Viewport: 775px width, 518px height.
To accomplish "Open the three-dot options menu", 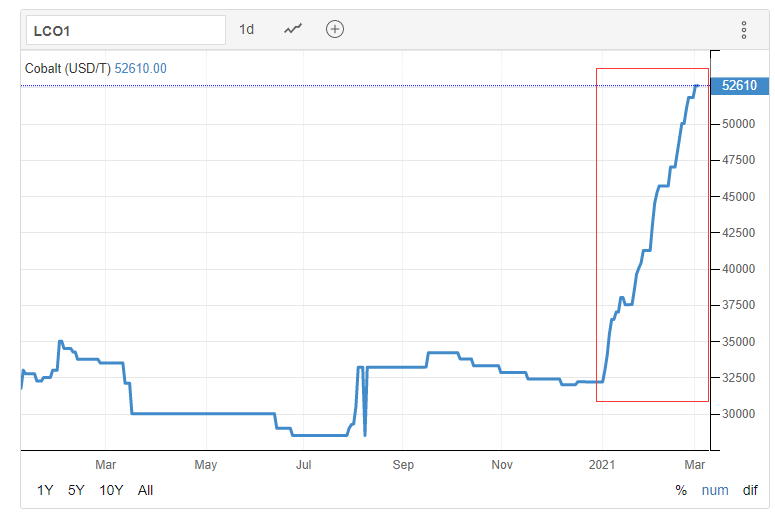I will pyautogui.click(x=743, y=30).
